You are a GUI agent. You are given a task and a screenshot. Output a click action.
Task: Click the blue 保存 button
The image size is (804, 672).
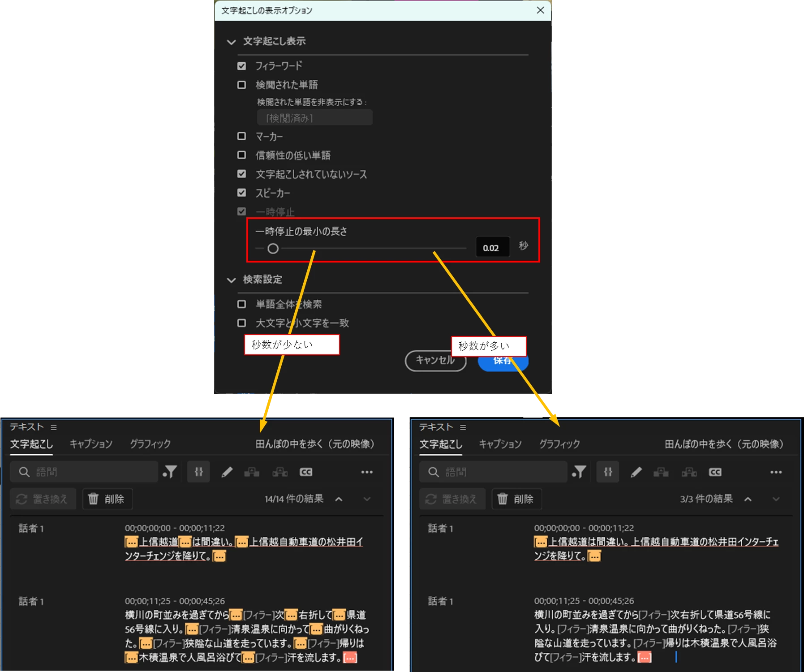(503, 361)
